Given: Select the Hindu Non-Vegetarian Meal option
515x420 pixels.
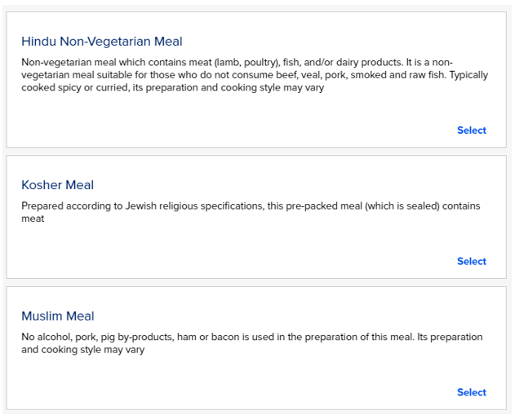Looking at the screenshot, I should (471, 130).
